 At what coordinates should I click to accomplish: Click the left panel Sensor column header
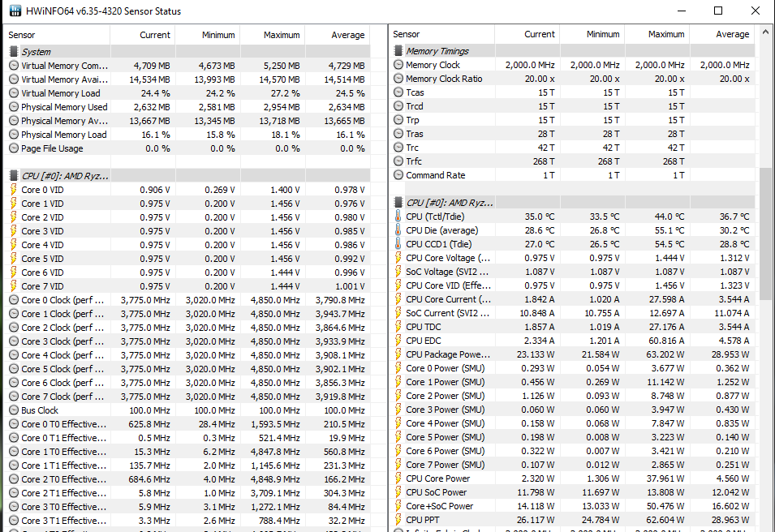57,35
